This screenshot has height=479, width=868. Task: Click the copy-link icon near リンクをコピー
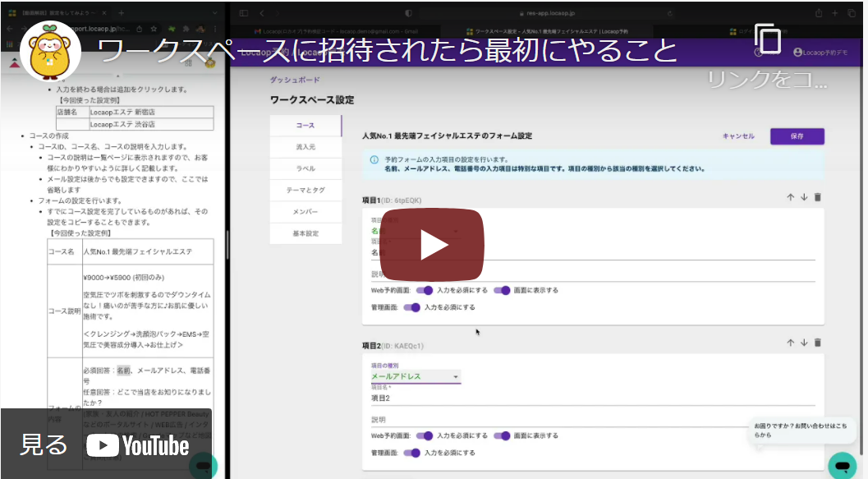tap(768, 39)
